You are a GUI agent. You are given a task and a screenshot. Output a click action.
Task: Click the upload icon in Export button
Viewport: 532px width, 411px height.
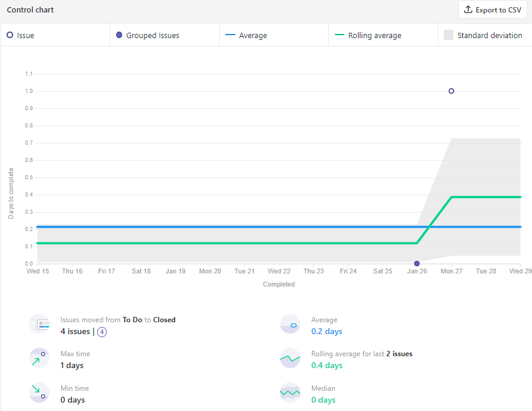pyautogui.click(x=468, y=10)
